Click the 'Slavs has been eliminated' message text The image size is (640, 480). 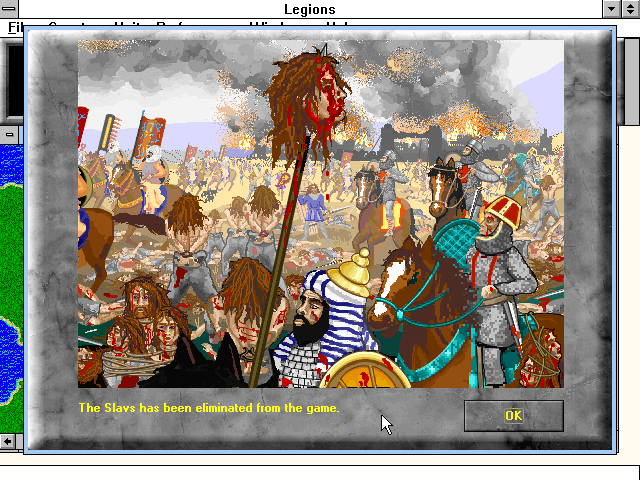209,408
